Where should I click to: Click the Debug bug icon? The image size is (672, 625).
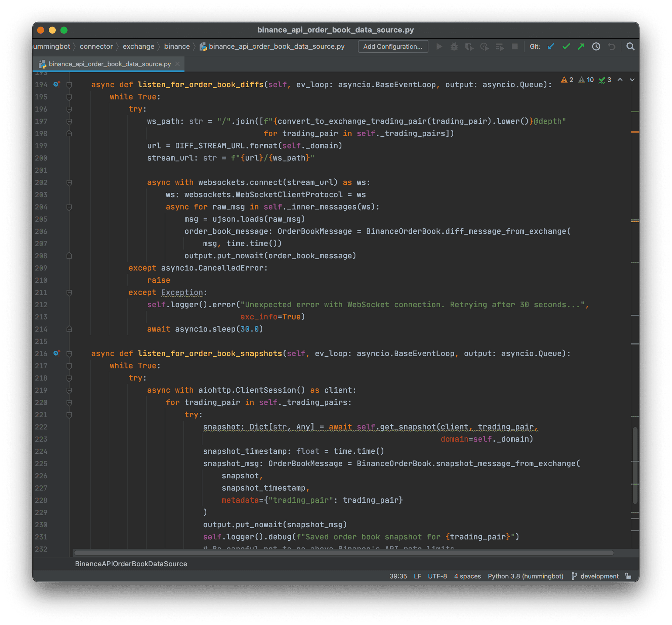point(454,47)
